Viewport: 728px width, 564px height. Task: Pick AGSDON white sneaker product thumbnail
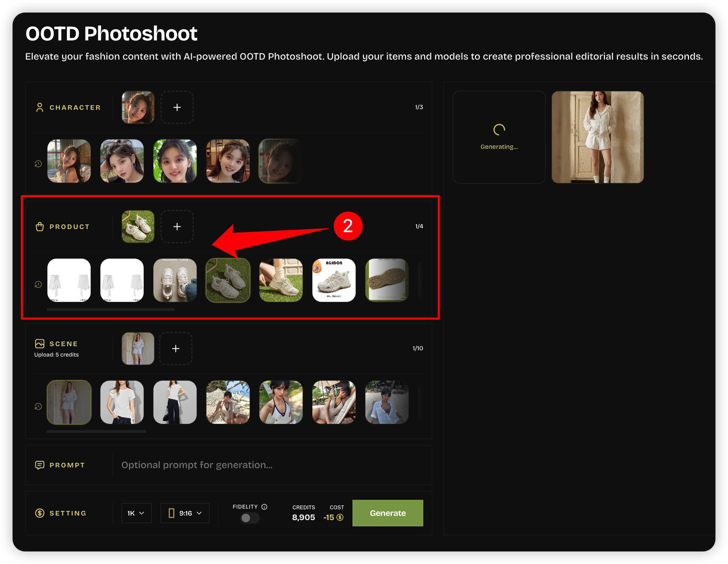pyautogui.click(x=334, y=280)
